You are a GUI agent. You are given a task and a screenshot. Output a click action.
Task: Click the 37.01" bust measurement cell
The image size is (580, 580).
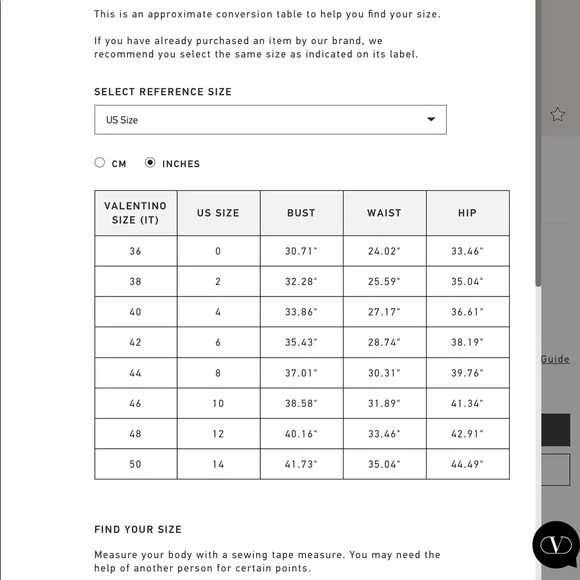[x=302, y=373]
